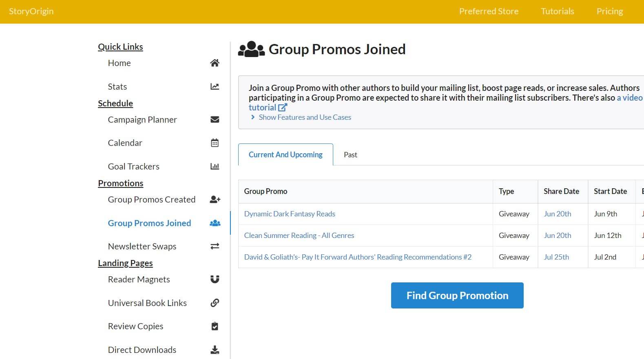Click the Find Group Promotion button
644x359 pixels.
click(x=457, y=295)
